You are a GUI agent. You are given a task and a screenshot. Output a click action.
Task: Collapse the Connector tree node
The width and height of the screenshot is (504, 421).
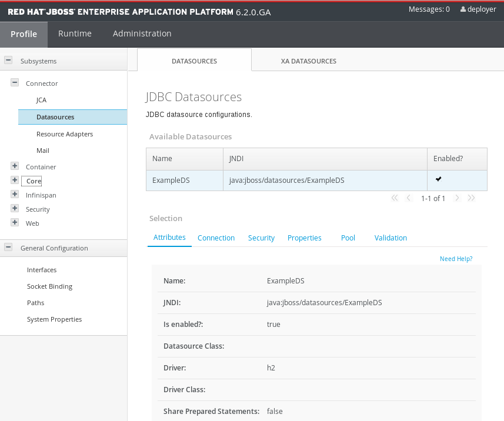pyautogui.click(x=15, y=83)
